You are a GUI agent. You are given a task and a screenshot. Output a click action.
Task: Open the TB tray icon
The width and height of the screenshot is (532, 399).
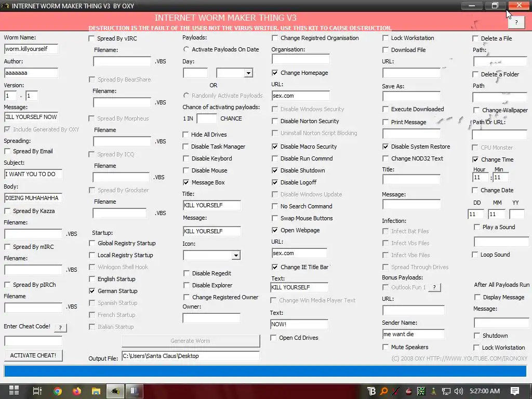(371, 391)
